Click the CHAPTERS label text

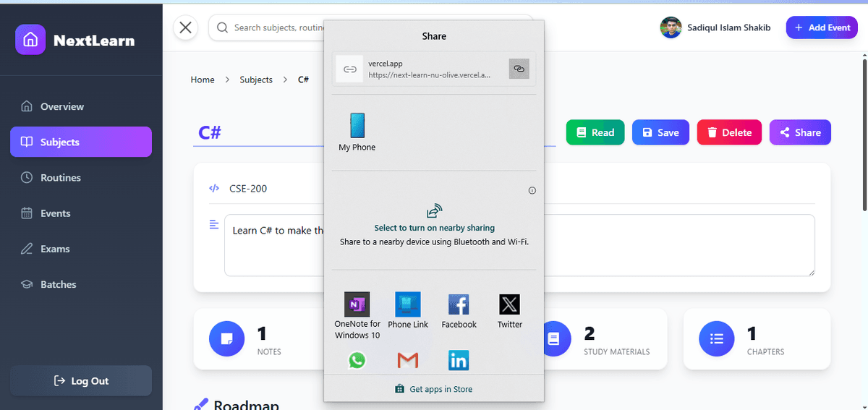765,352
